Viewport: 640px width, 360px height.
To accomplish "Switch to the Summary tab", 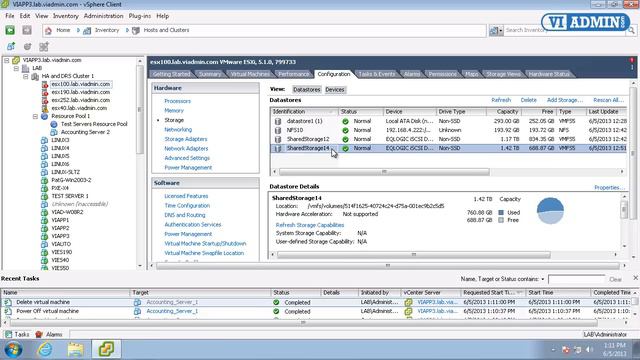I will [x=210, y=74].
